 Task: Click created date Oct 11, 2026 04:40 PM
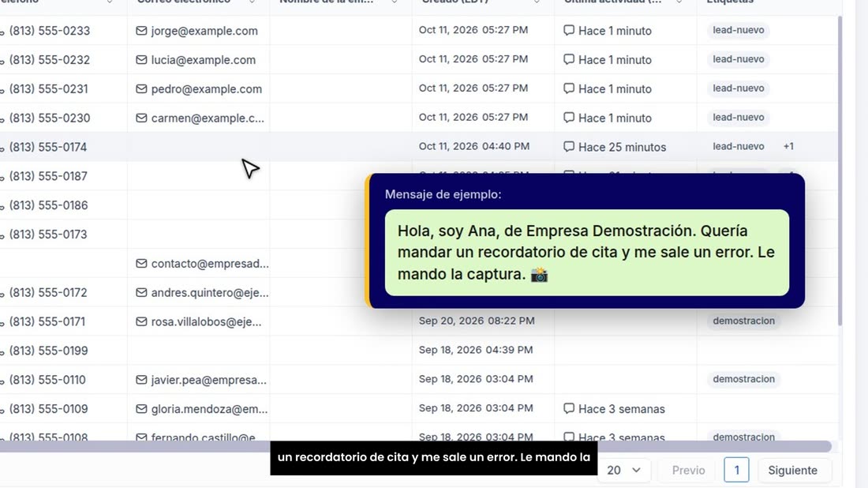tap(474, 146)
